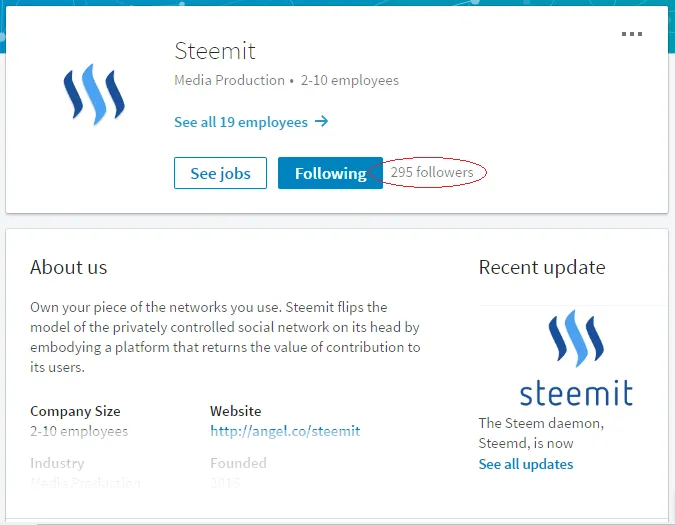Click the Media Production industry text in header
The height and width of the screenshot is (525, 675).
click(229, 80)
